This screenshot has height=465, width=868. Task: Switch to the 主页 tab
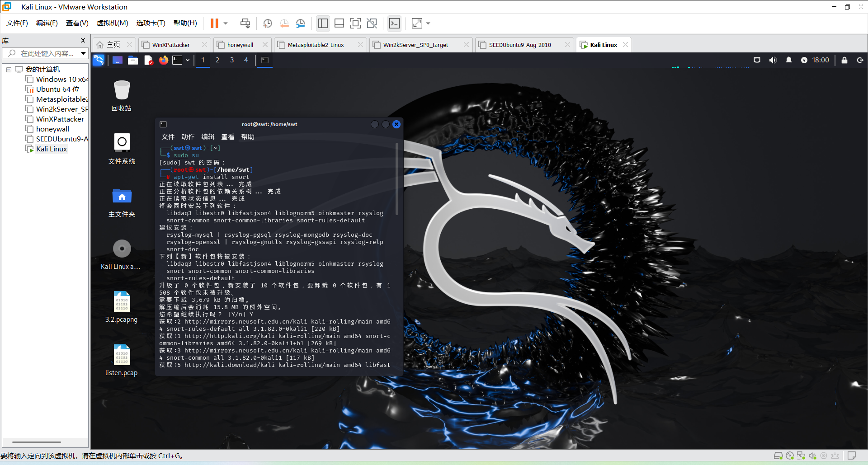(113, 45)
